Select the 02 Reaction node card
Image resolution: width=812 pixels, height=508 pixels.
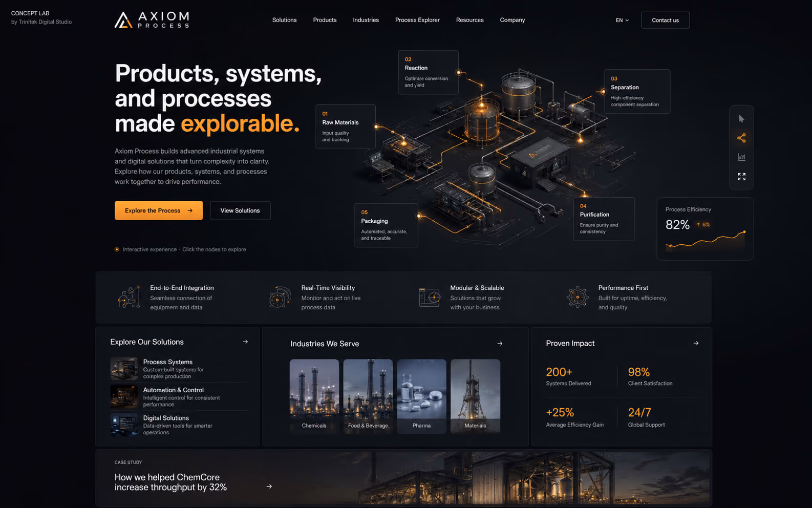tap(429, 72)
